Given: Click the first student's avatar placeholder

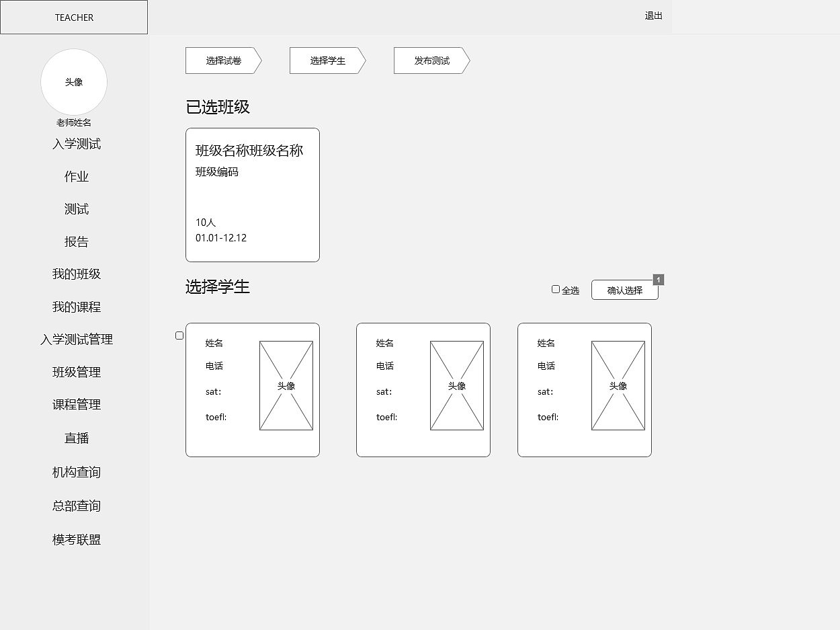Looking at the screenshot, I should pyautogui.click(x=286, y=385).
